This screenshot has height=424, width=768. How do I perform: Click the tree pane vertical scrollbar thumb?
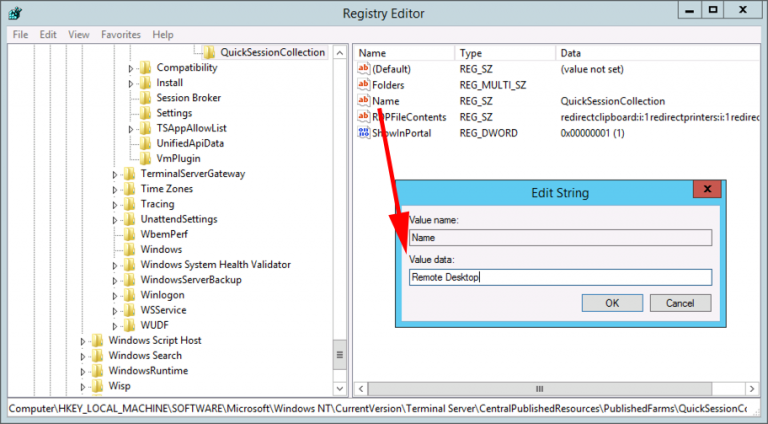pos(339,355)
